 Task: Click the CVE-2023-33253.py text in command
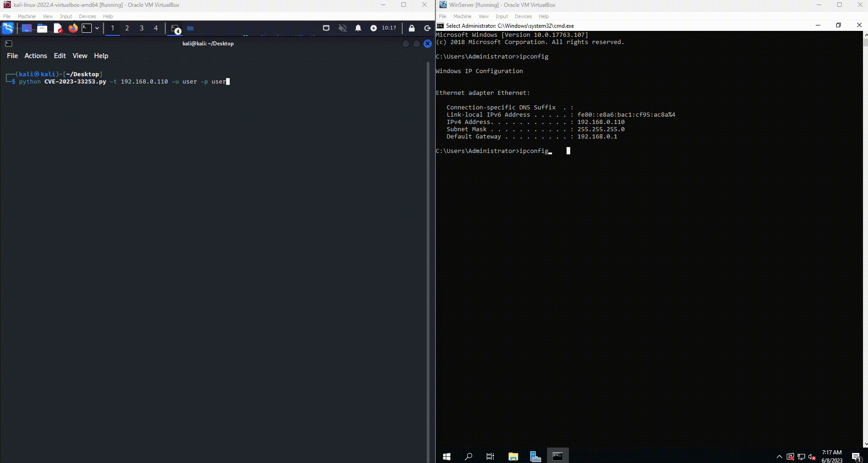tap(75, 82)
